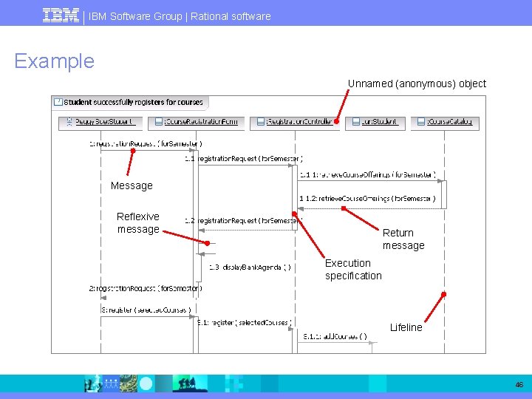Select the 1.1.1 retrieveCourseOfferings message label
The height and width of the screenshot is (399, 532).
pos(367,174)
